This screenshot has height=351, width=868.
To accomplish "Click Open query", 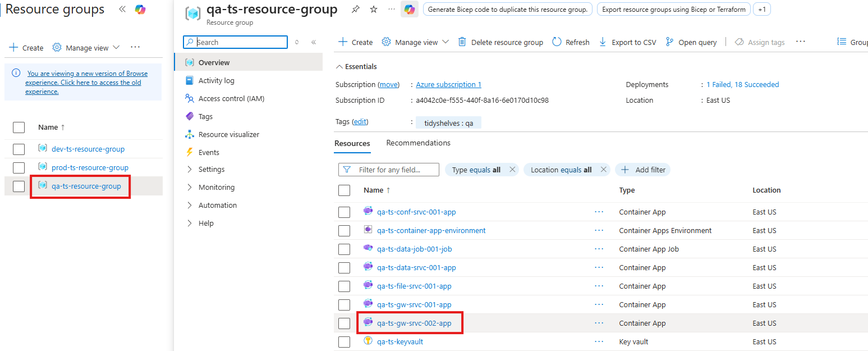I will coord(691,42).
